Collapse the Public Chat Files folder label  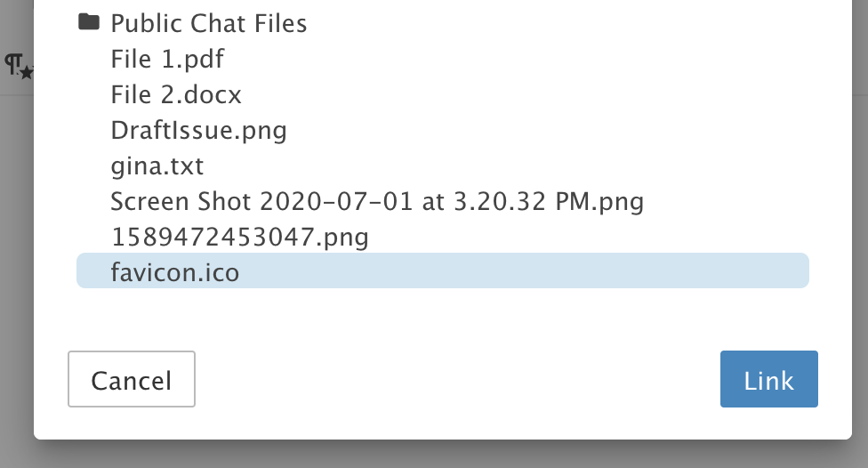pos(208,23)
